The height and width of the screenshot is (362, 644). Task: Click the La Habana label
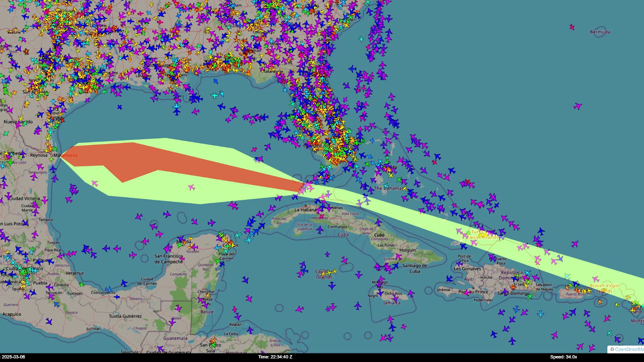pyautogui.click(x=305, y=210)
